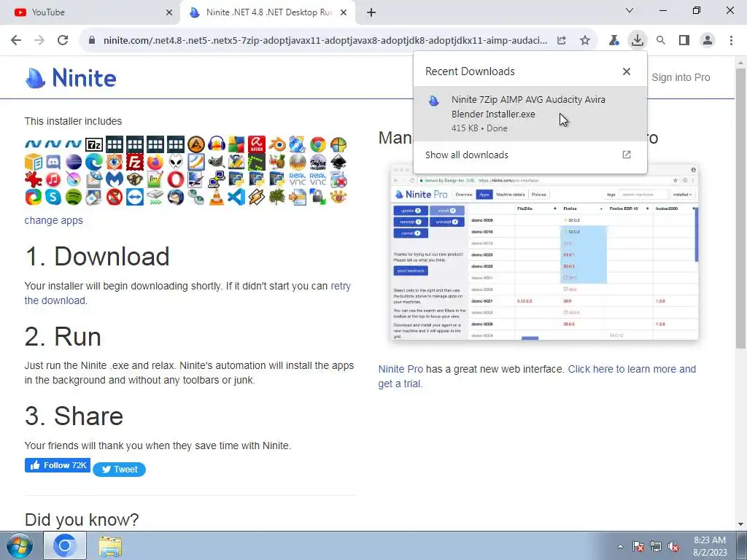The width and height of the screenshot is (747, 560).
Task: Click the Inkscape icon
Action: 338,162
